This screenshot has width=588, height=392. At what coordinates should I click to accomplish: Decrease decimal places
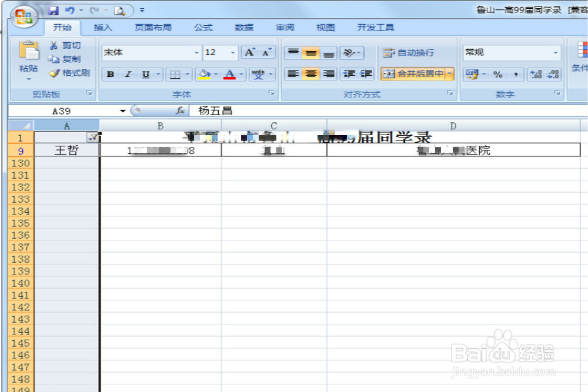(553, 74)
